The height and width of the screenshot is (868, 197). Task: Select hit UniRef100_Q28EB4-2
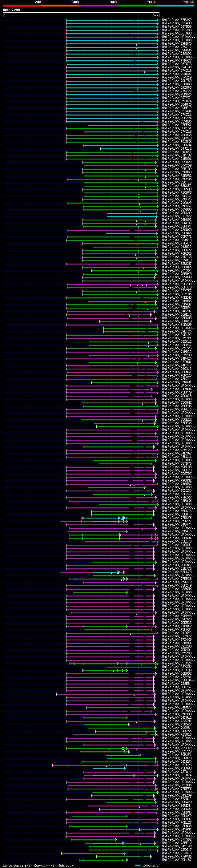(179, 680)
